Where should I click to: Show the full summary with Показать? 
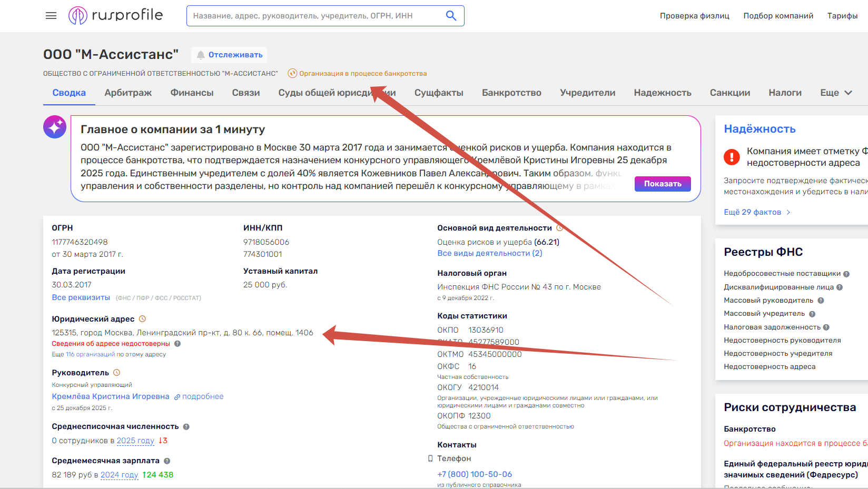(x=663, y=184)
